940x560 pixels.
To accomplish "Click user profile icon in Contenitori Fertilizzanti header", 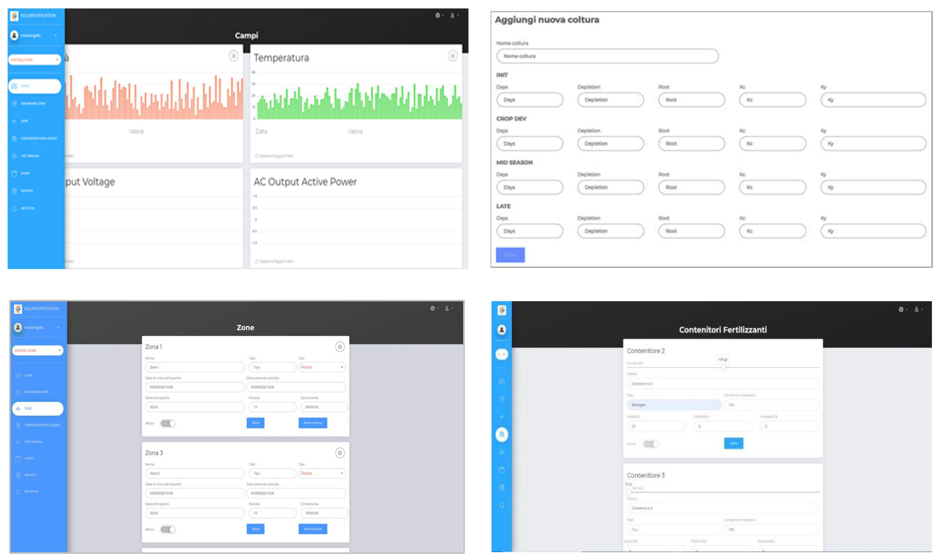I will tap(916, 309).
